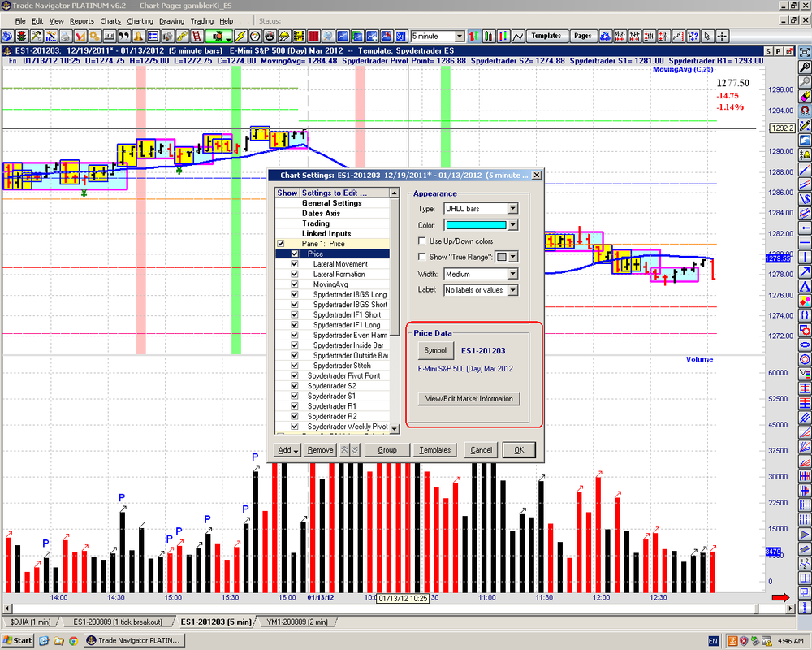Open the chart Type dropdown
This screenshot has height=650, width=812.
point(512,208)
